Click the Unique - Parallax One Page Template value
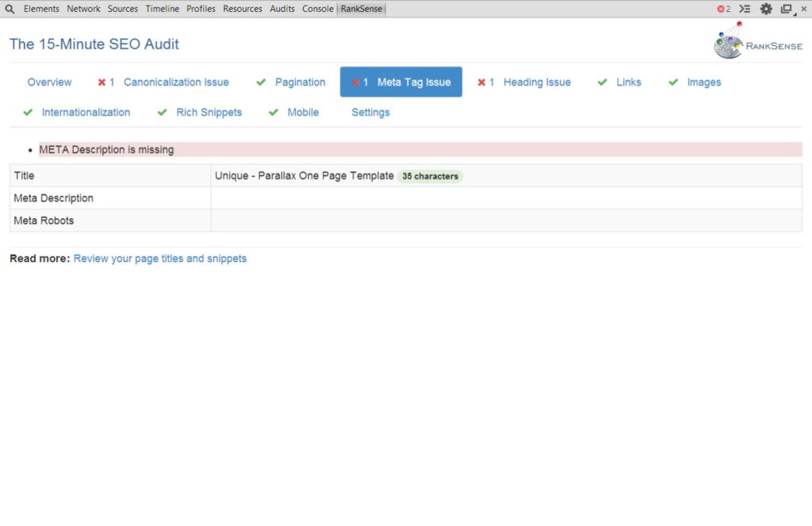Image resolution: width=812 pixels, height=526 pixels. (304, 175)
